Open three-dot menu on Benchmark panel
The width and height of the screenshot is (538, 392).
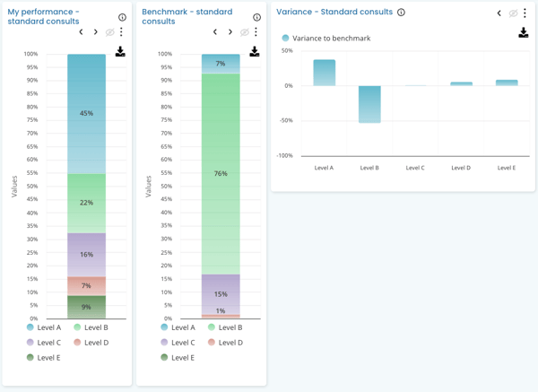point(256,32)
